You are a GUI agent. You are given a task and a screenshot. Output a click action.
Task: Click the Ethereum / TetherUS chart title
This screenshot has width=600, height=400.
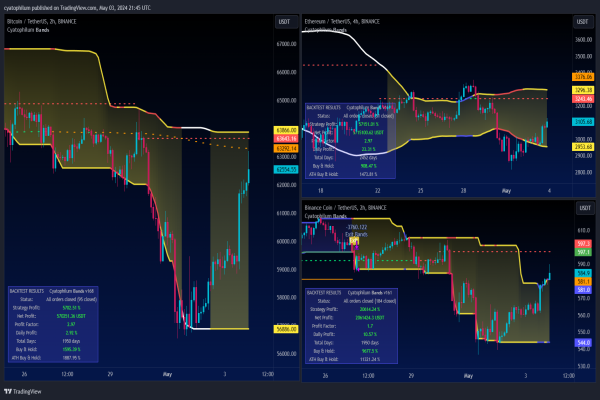[x=342, y=21]
